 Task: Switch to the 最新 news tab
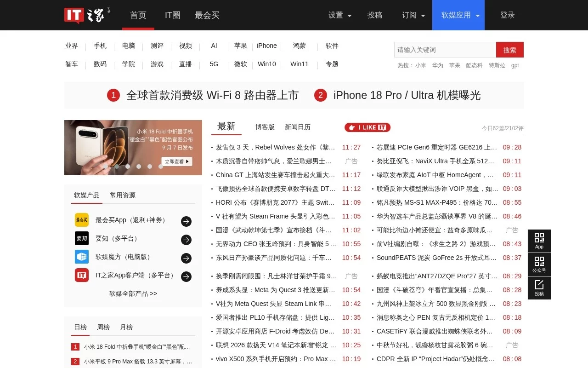point(226,126)
